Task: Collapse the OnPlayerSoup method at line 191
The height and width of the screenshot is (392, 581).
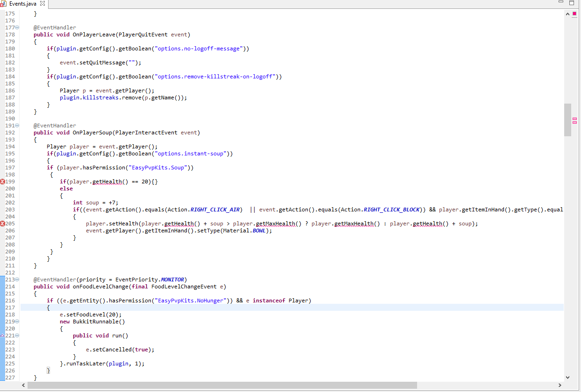Action: [x=17, y=126]
